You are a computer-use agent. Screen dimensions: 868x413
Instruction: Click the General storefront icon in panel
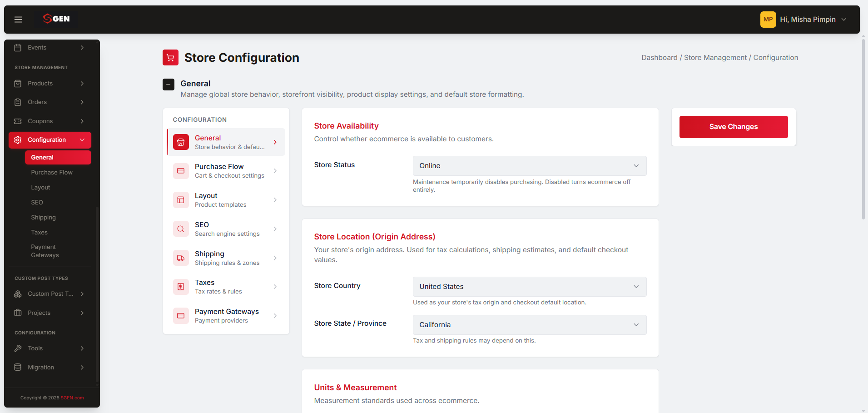click(181, 142)
